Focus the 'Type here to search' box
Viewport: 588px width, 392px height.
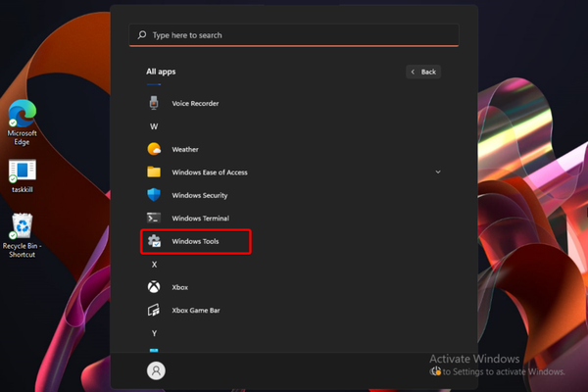[294, 35]
